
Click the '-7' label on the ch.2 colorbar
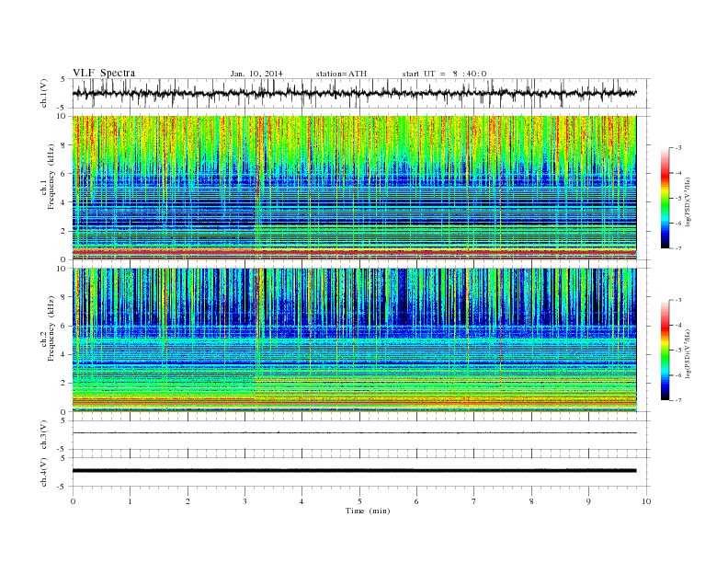[x=677, y=400]
